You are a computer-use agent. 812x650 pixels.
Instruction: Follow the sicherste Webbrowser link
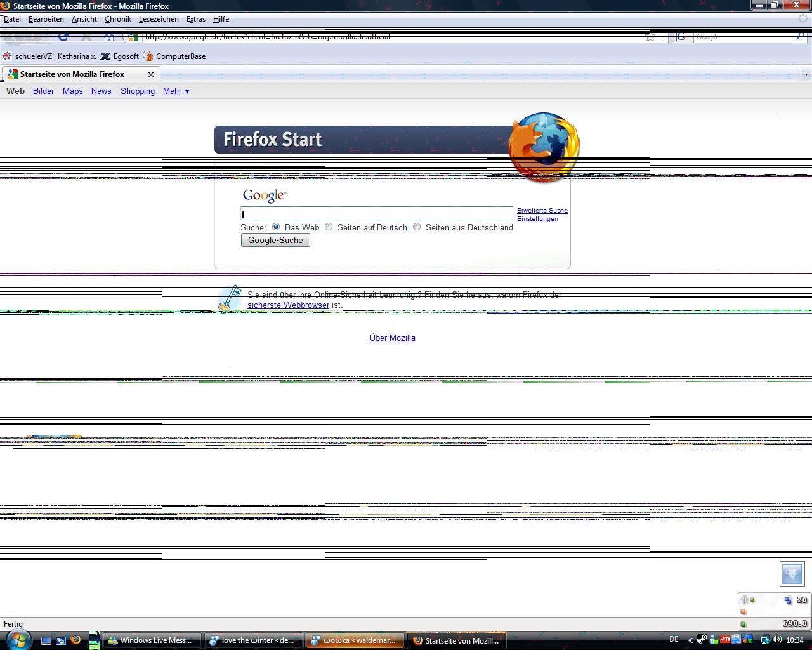click(x=288, y=305)
